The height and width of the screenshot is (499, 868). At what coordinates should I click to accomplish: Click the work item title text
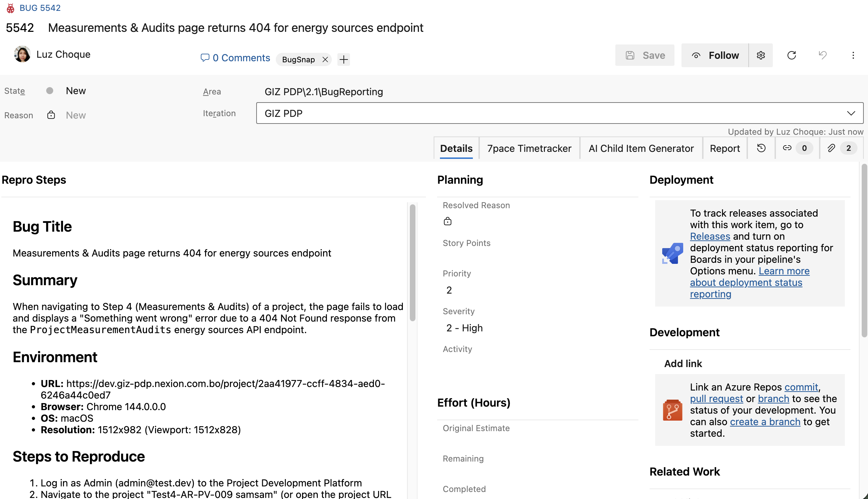[236, 28]
